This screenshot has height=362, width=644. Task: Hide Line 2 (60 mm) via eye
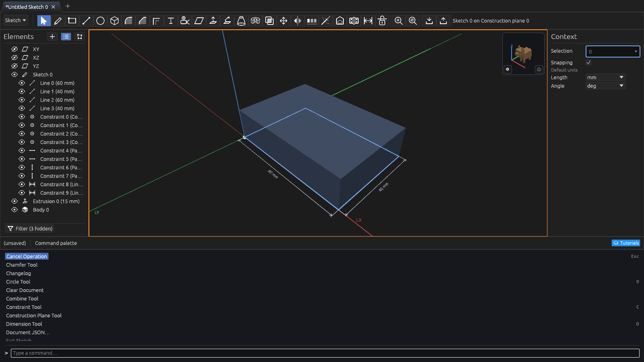[x=22, y=100]
